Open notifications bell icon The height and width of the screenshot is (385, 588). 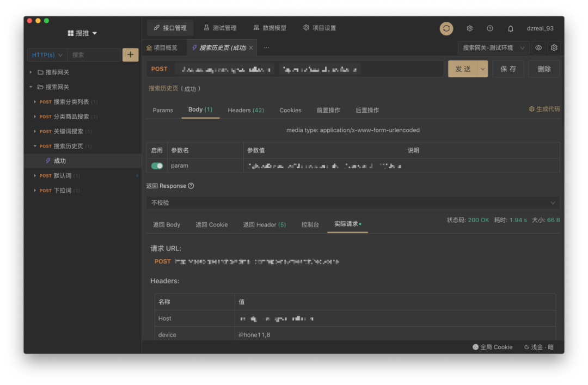pos(510,28)
